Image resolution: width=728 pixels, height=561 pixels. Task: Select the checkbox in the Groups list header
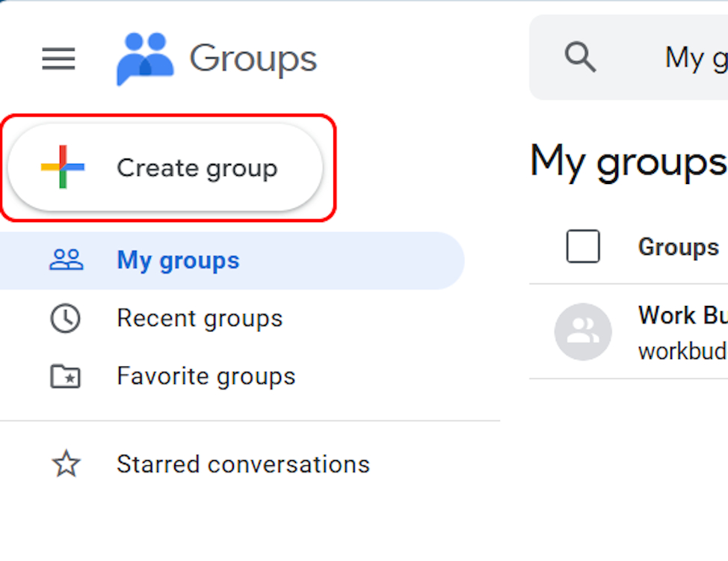pyautogui.click(x=582, y=247)
